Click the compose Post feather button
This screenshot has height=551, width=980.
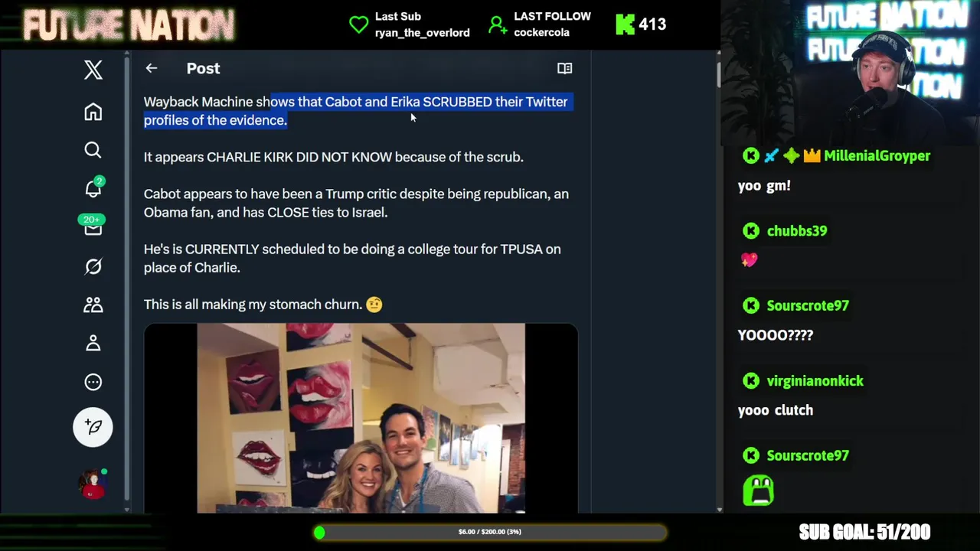(93, 427)
